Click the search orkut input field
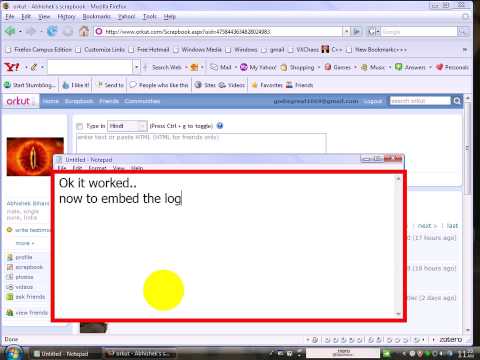 point(420,101)
